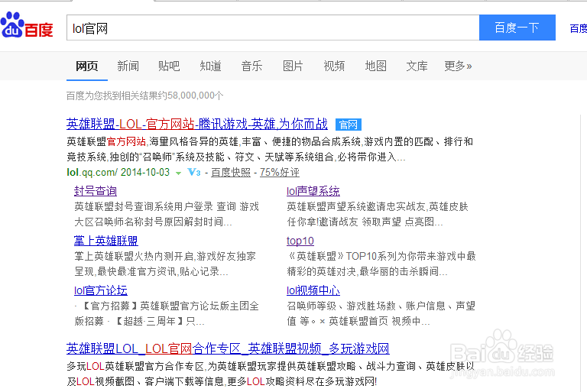
Task: Click the blue 官网 badge
Action: pyautogui.click(x=349, y=125)
